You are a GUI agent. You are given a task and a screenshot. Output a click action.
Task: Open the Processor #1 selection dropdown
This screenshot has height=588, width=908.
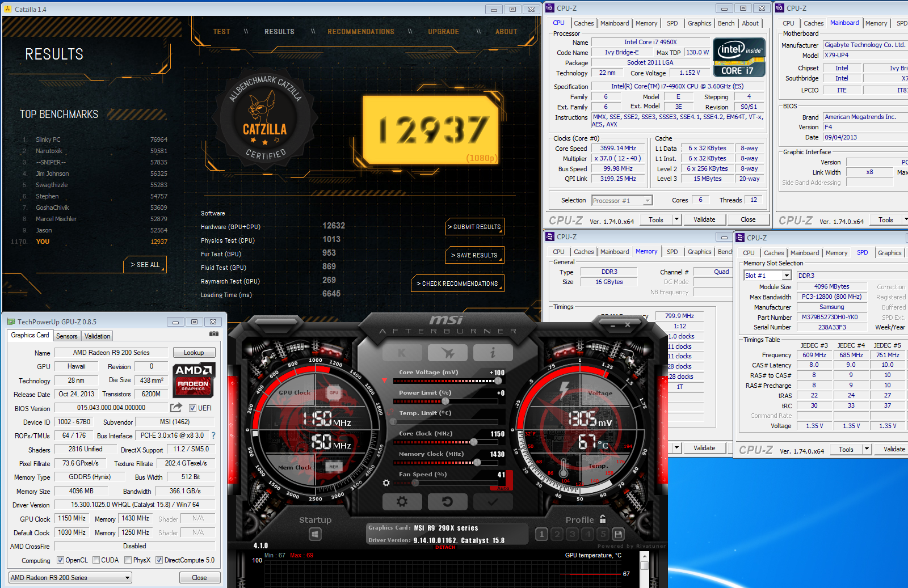tap(622, 201)
